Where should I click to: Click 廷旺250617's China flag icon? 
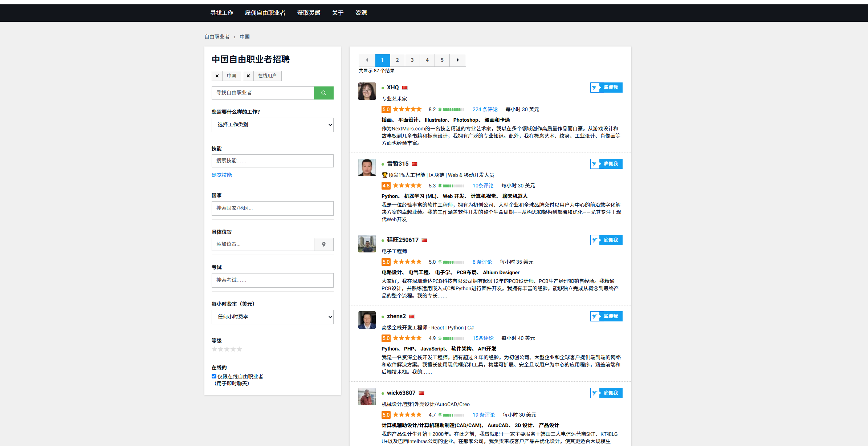424,240
